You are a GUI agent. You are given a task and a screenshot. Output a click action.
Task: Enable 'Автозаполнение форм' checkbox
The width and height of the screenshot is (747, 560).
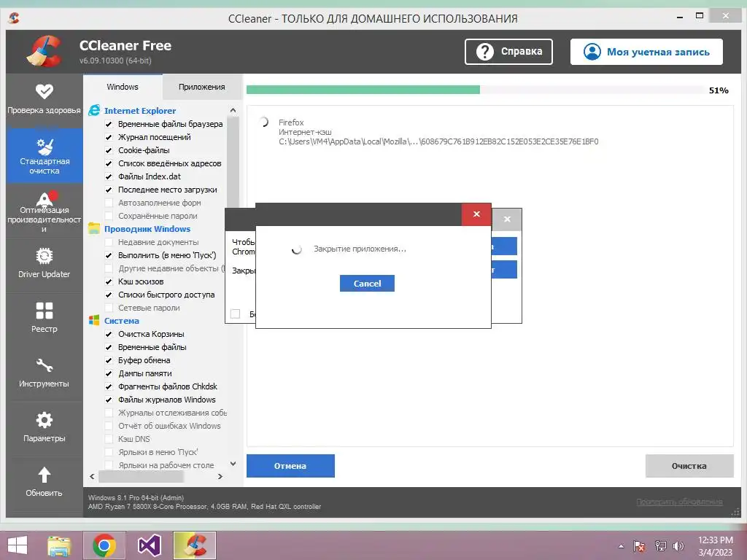pos(109,203)
